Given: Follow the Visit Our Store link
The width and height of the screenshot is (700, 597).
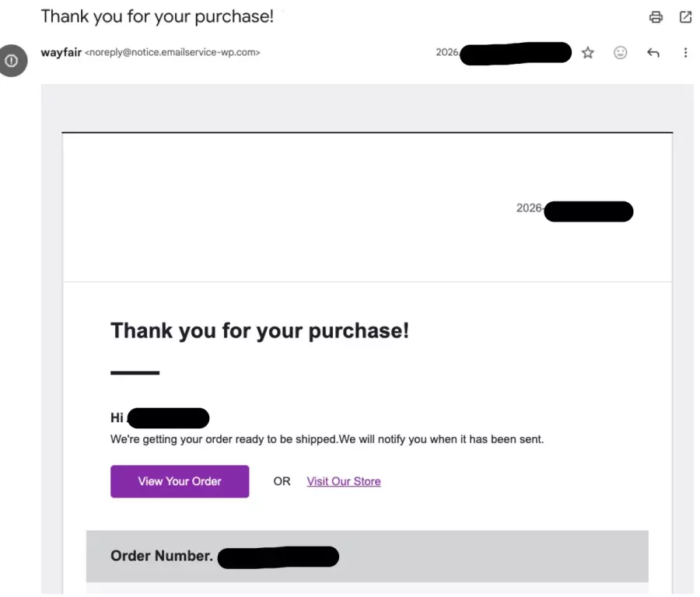Looking at the screenshot, I should [x=344, y=481].
